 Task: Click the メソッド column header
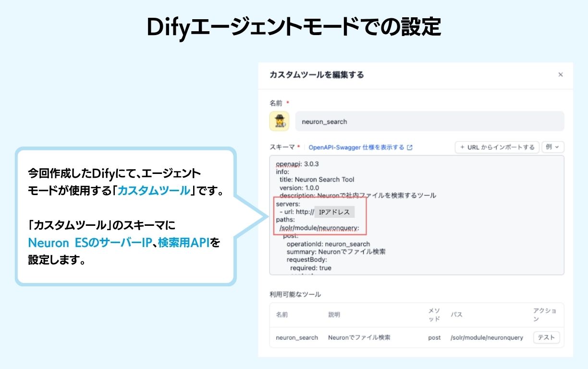[x=434, y=315]
